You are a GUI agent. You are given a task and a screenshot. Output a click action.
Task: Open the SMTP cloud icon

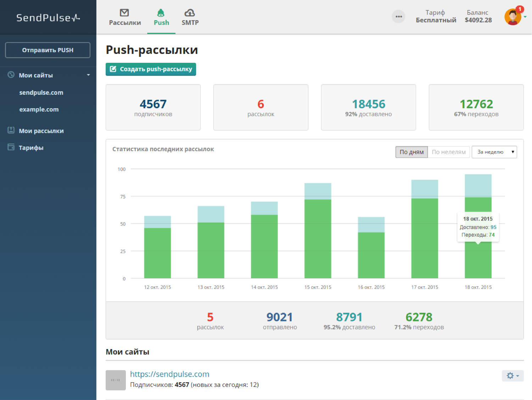[x=190, y=13]
